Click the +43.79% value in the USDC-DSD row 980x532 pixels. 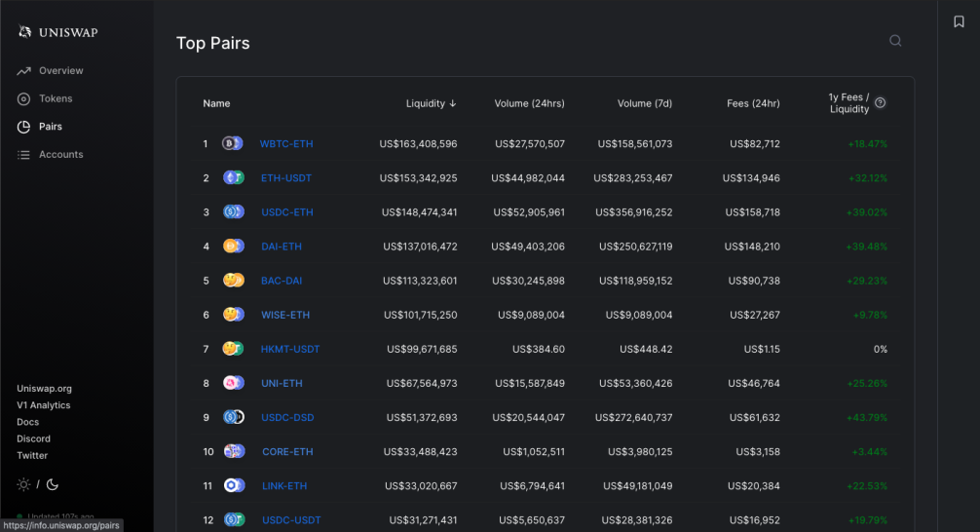tap(867, 417)
